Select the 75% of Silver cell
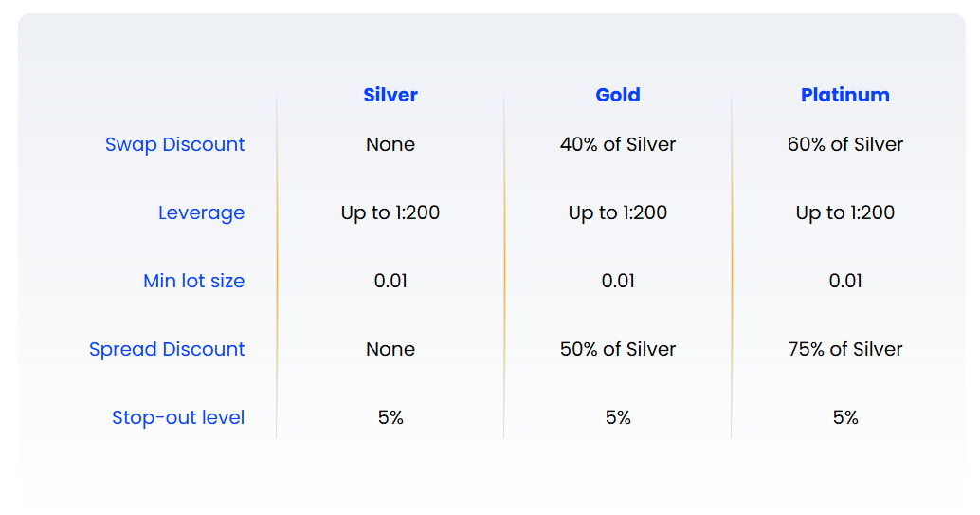 pos(845,349)
